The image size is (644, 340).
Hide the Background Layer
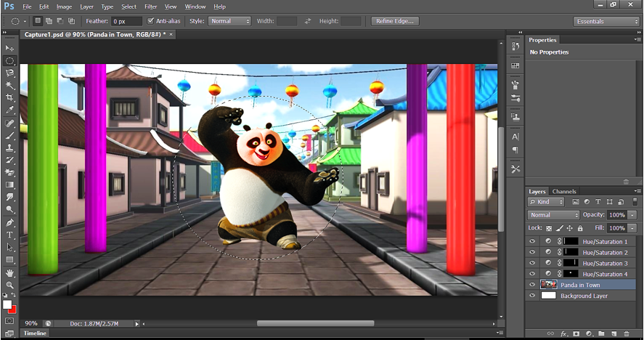pos(532,295)
